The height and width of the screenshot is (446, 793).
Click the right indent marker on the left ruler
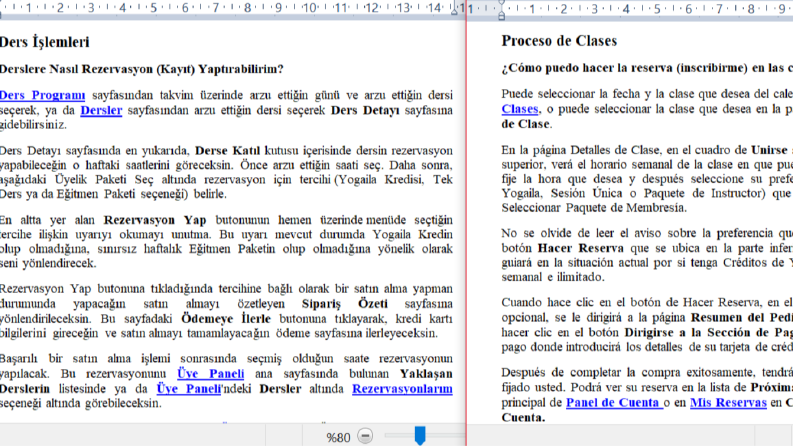(x=454, y=10)
